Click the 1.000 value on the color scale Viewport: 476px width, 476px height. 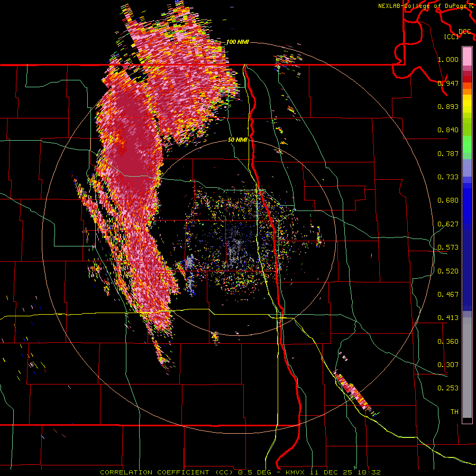[448, 59]
